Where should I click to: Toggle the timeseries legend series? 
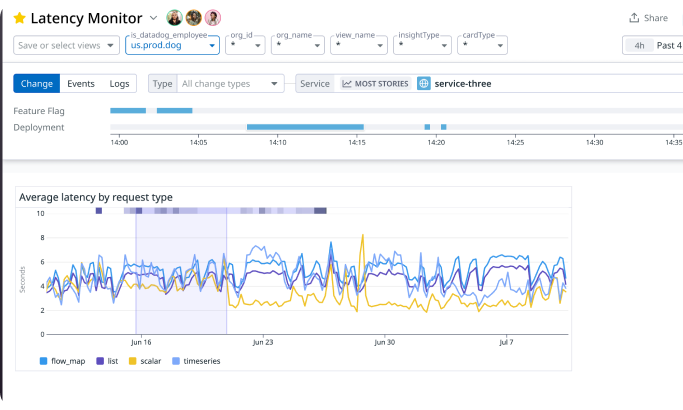[x=196, y=361]
